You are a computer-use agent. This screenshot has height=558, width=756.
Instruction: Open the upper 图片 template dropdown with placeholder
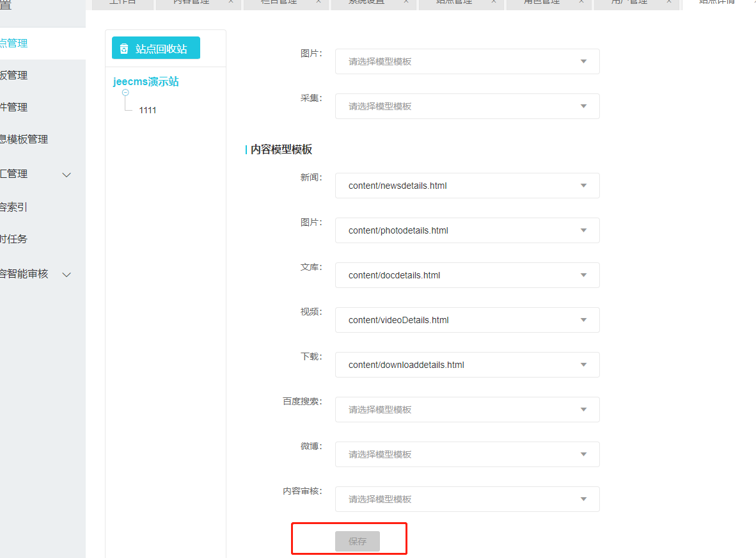[x=467, y=61]
